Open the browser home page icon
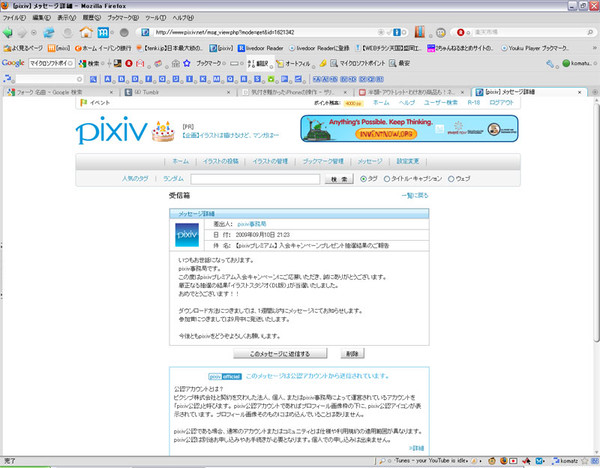 tap(86, 33)
